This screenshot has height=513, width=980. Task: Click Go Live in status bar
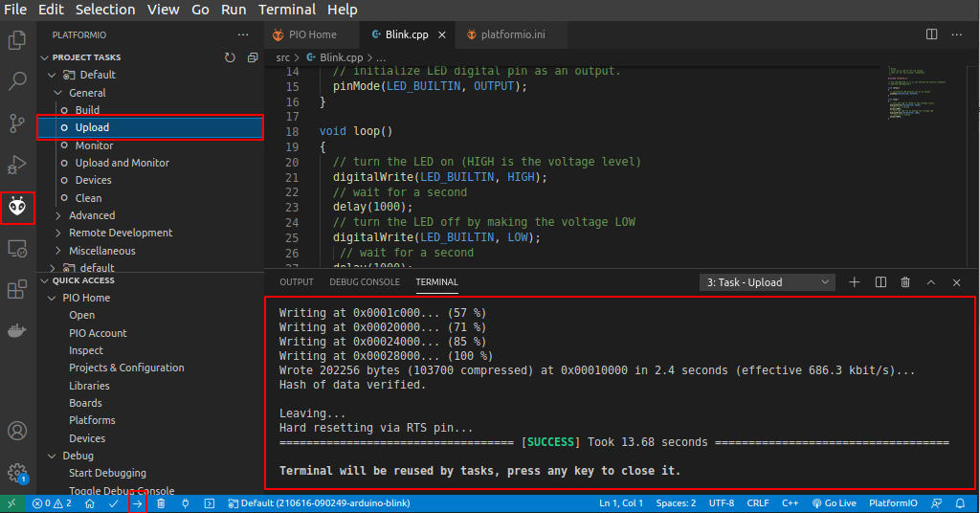[834, 503]
